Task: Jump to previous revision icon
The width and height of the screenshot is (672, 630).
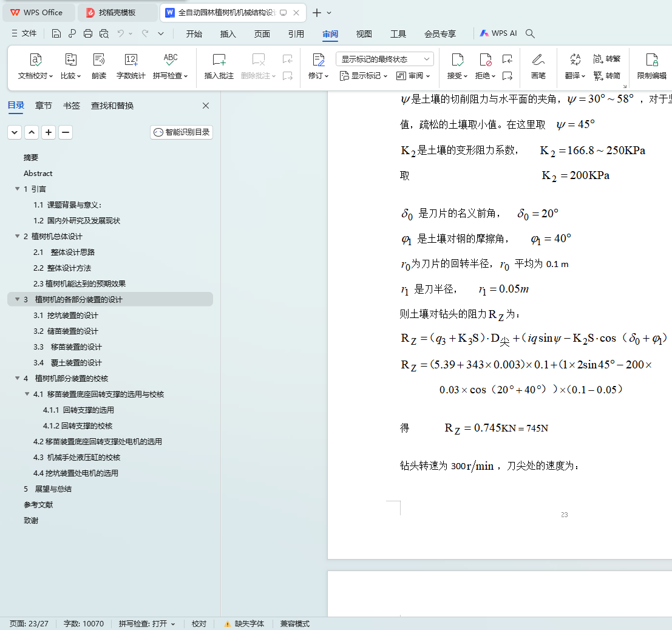Action: [507, 59]
